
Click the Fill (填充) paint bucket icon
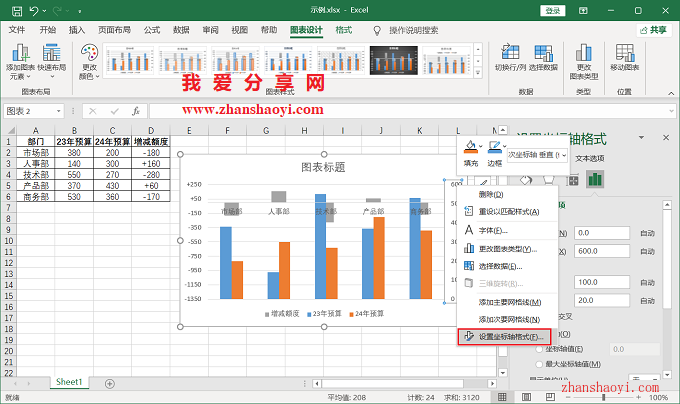[x=470, y=147]
